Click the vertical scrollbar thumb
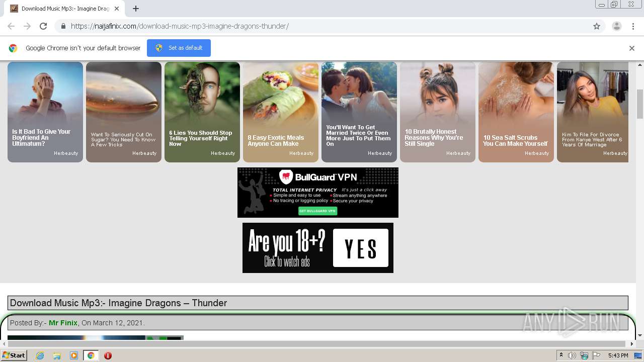Image resolution: width=644 pixels, height=362 pixels. tap(639, 104)
